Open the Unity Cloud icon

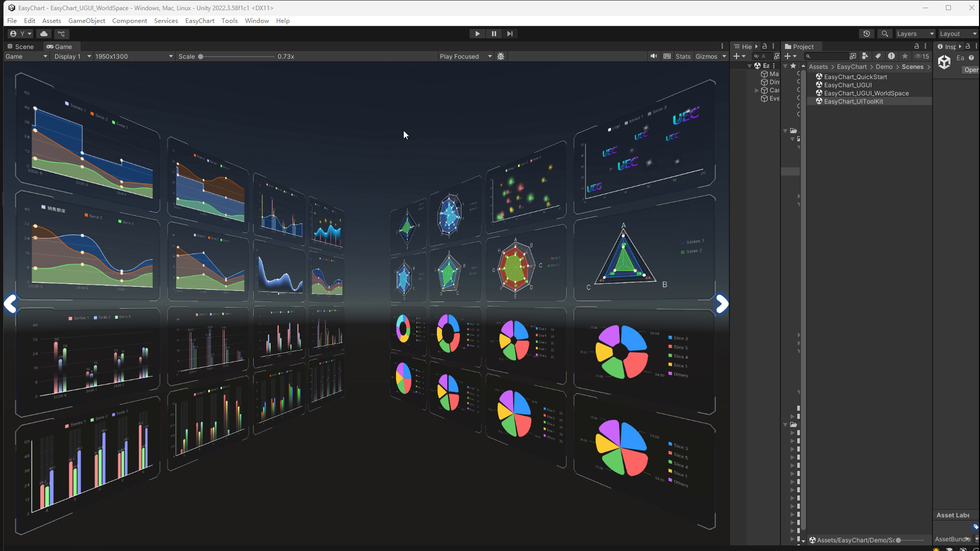[x=44, y=34]
